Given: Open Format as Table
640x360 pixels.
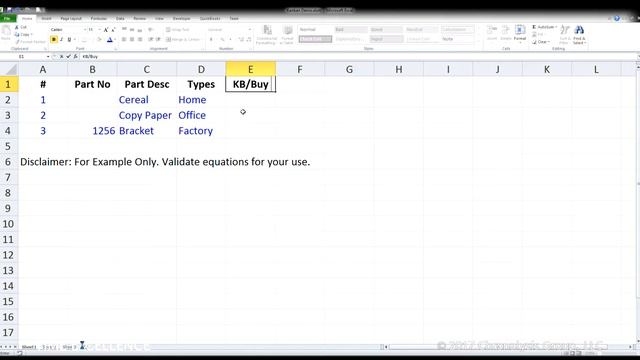Looking at the screenshot, I should (x=288, y=35).
